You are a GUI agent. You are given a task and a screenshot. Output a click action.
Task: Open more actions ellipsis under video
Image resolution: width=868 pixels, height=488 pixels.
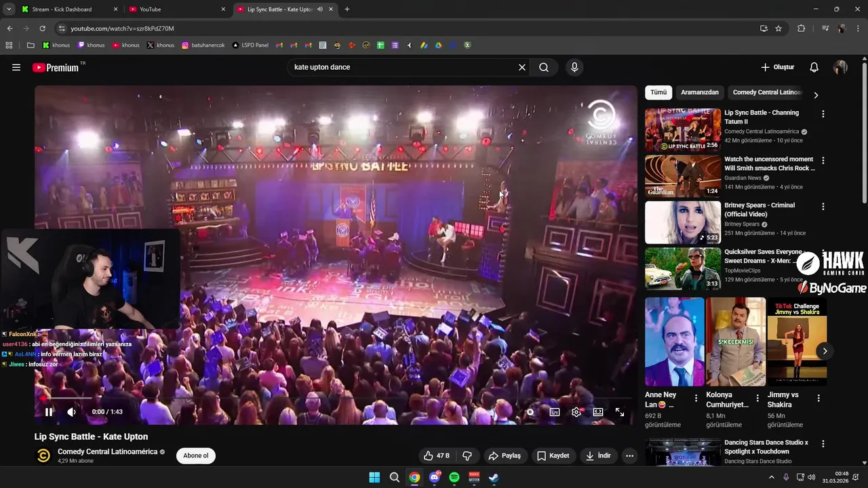[x=629, y=455]
